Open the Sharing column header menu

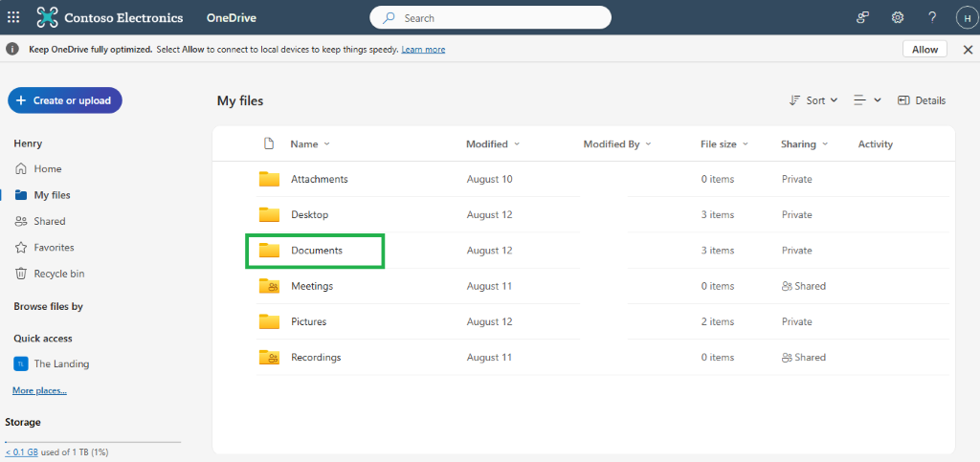click(x=804, y=144)
